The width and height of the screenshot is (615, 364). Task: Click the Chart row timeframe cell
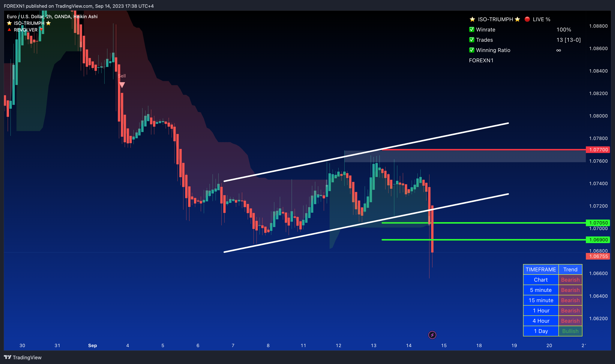tap(541, 280)
